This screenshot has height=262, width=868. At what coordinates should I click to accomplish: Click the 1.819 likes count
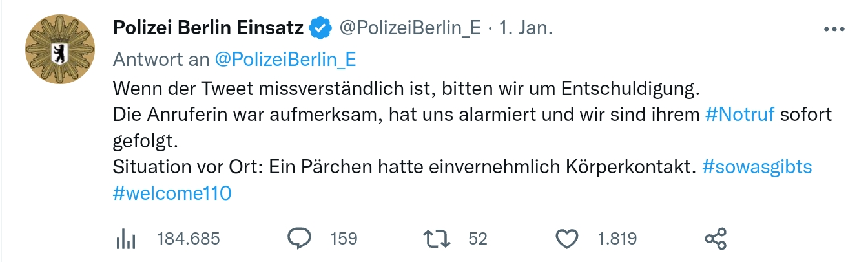tap(617, 239)
